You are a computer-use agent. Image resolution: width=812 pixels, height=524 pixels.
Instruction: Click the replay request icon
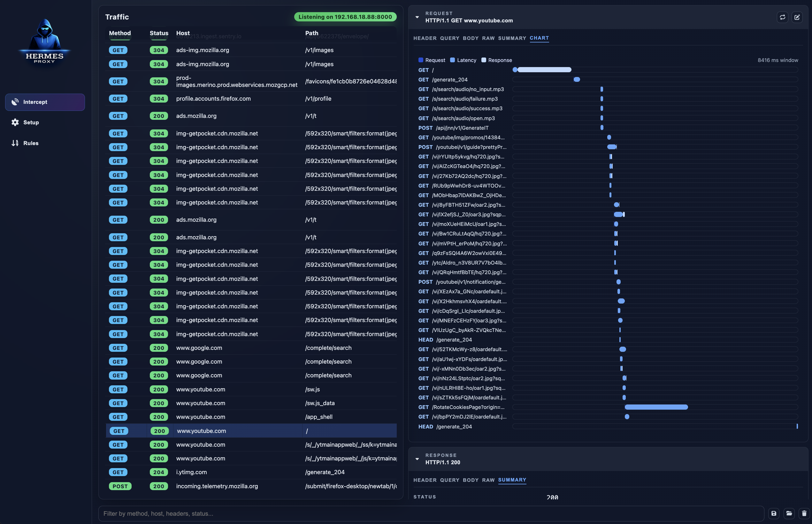point(782,17)
